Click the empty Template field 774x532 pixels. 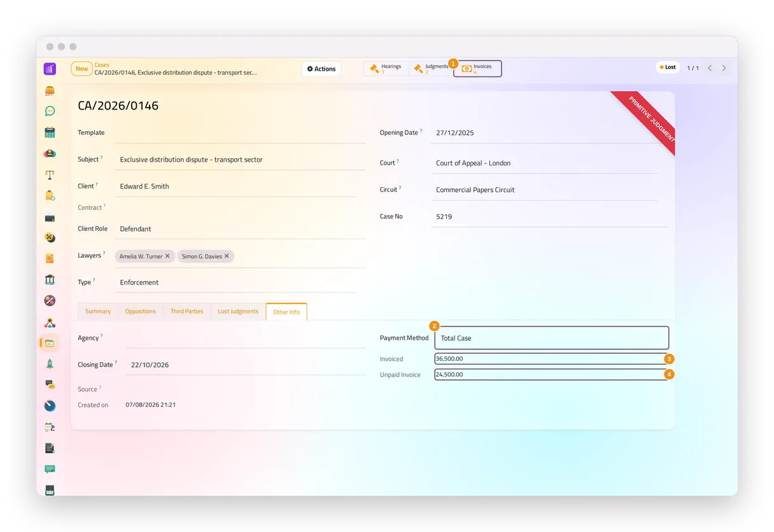point(240,133)
